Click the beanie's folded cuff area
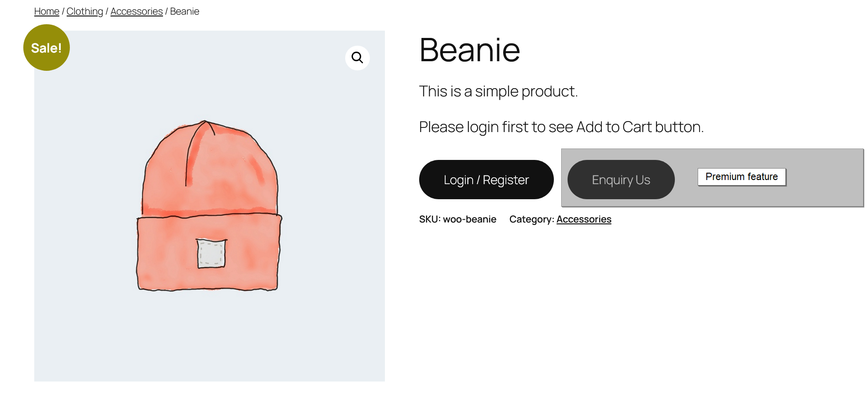868x403 pixels. click(x=209, y=252)
